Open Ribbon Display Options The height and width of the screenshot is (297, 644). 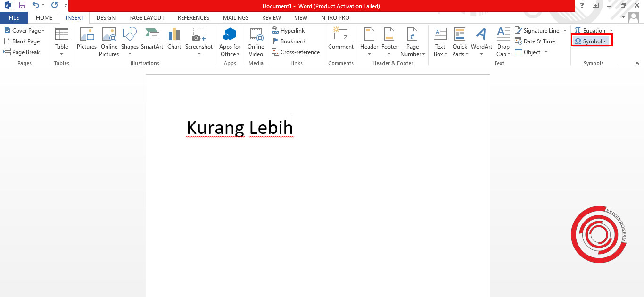coord(596,5)
